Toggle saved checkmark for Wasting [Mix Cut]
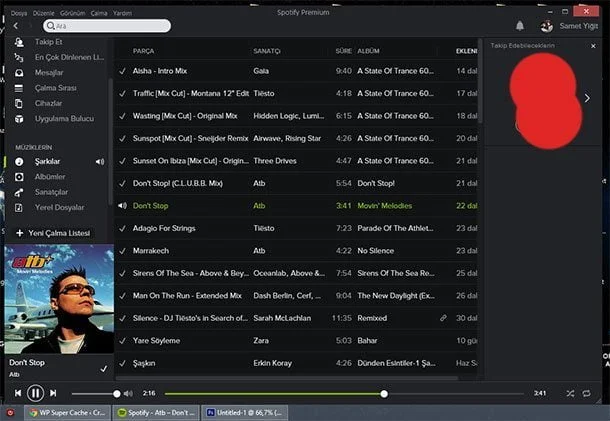This screenshot has height=421, width=610. pyautogui.click(x=122, y=116)
